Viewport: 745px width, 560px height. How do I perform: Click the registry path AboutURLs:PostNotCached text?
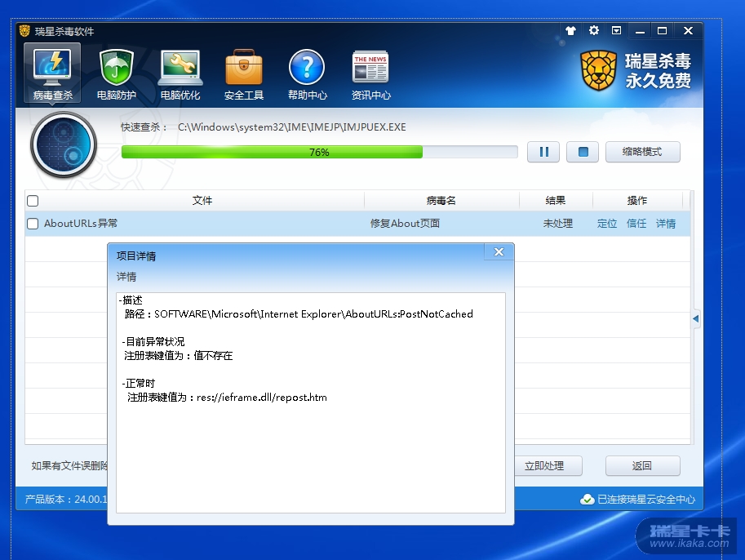tap(313, 314)
